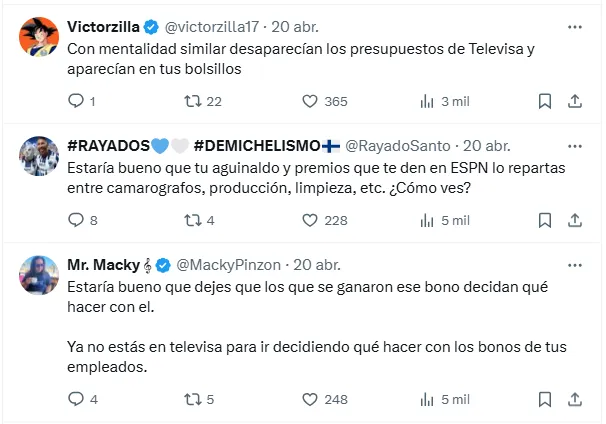Reply to the #RAYADOS tweet

76,220
